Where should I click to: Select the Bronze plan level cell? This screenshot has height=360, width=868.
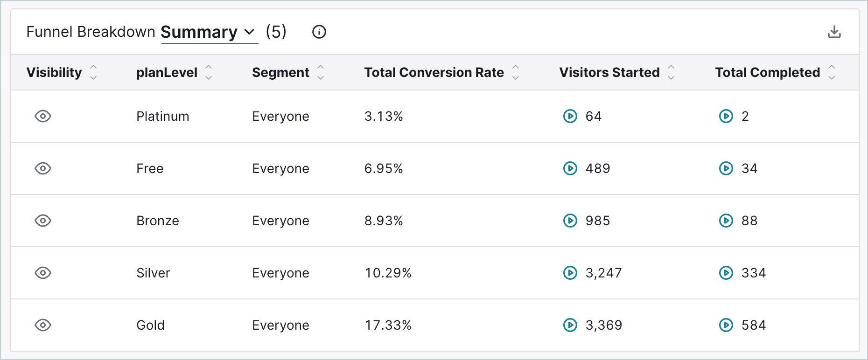[x=158, y=221]
